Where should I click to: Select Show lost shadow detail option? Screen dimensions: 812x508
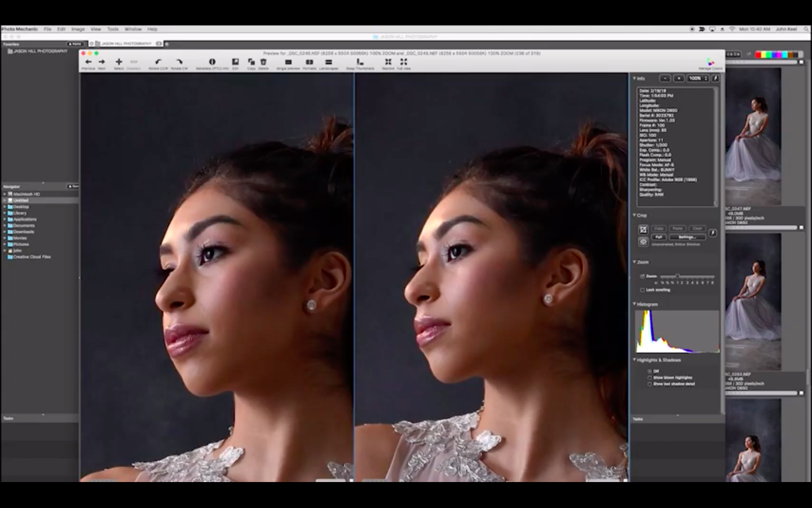(x=650, y=384)
